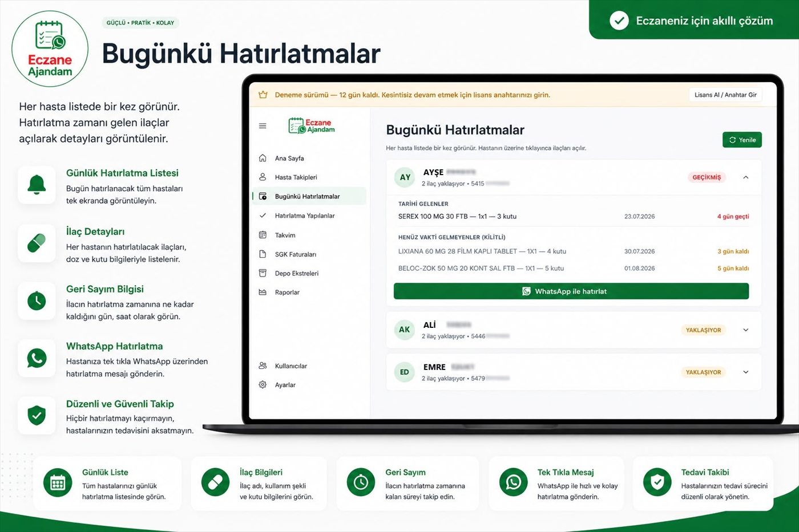Click the AY avatar for AYŞE

405,177
